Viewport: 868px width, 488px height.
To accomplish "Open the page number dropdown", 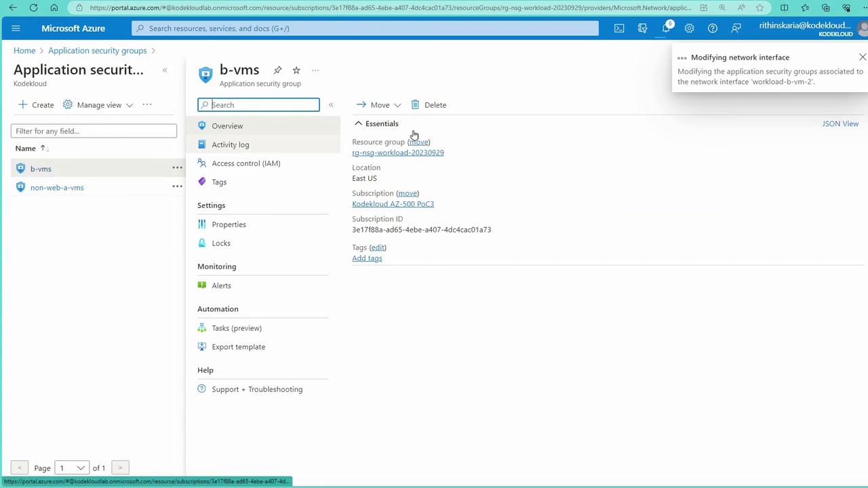I will pyautogui.click(x=71, y=468).
